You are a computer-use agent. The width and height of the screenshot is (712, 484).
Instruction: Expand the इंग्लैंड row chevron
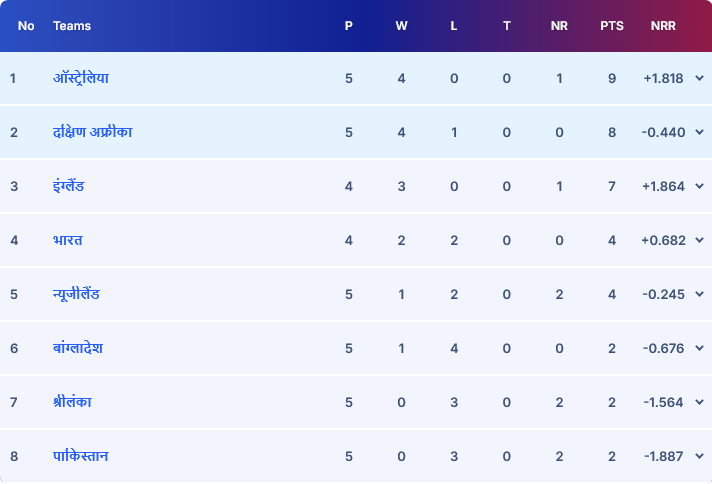(x=699, y=186)
